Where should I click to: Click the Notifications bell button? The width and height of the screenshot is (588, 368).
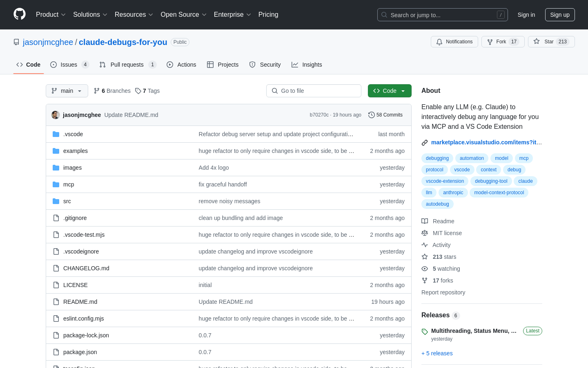pyautogui.click(x=454, y=42)
